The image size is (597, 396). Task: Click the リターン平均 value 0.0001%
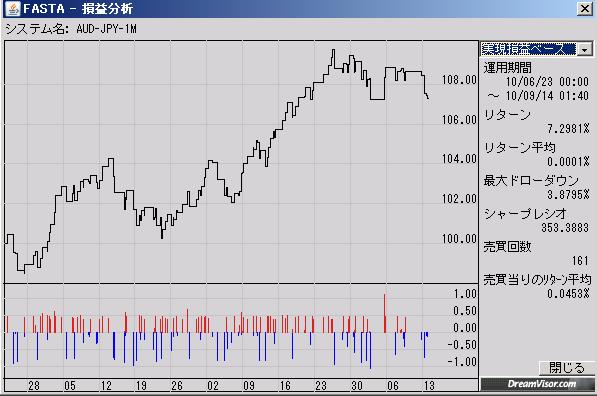click(568, 162)
